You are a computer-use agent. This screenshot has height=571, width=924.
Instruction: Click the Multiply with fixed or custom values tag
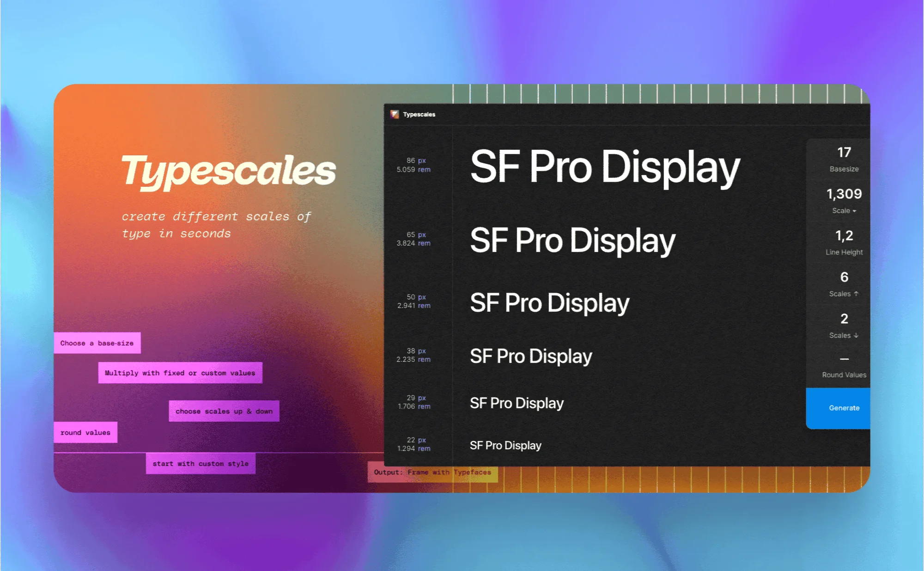point(180,373)
